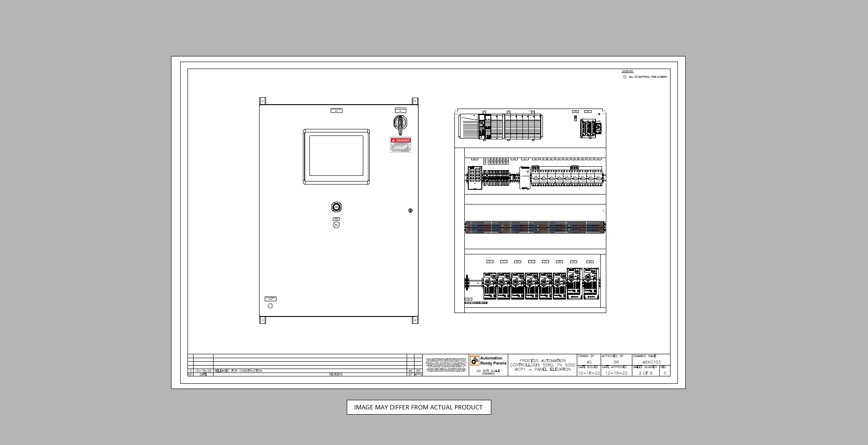Click the red DANGER warning label
The height and width of the screenshot is (445, 868).
[x=401, y=145]
